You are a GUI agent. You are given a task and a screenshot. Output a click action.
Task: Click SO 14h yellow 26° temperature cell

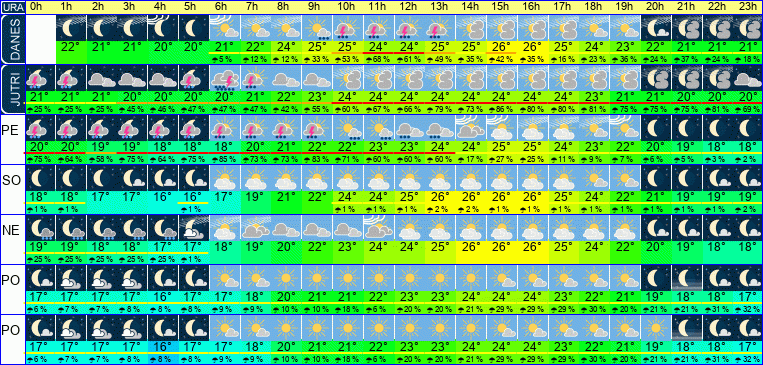point(468,198)
